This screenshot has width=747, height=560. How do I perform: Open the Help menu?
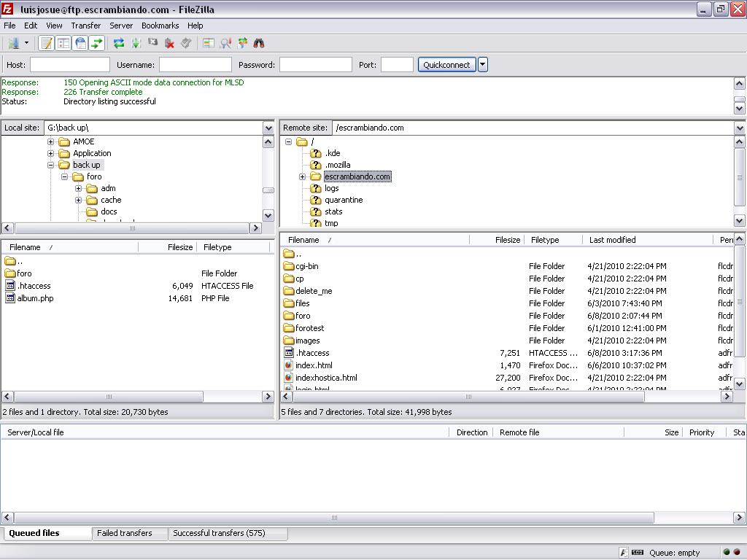[x=195, y=26]
